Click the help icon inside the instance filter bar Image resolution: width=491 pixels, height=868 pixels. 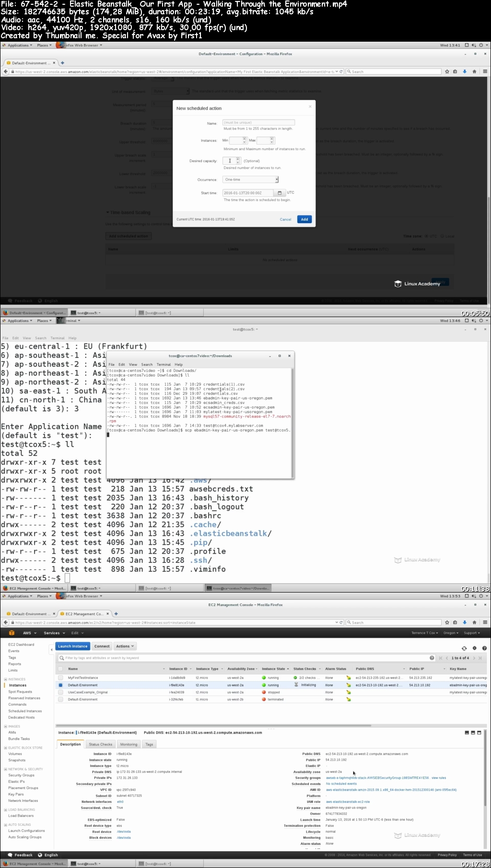(x=432, y=658)
